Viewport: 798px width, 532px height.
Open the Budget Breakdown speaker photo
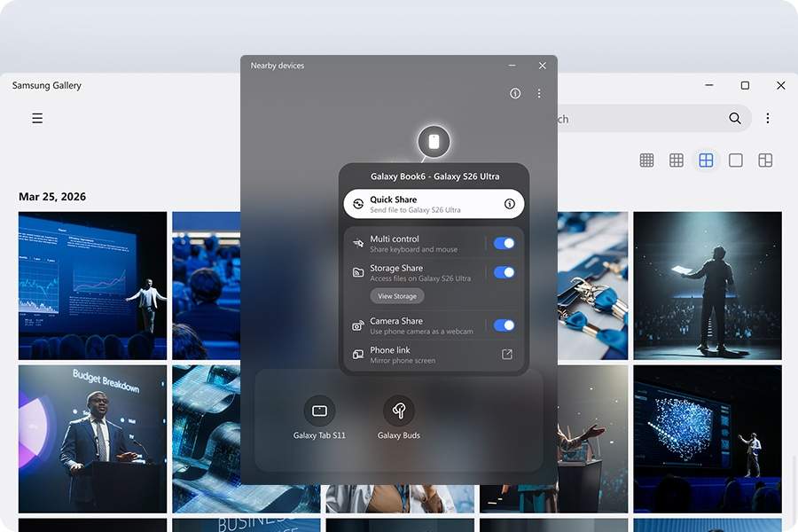[x=92, y=439]
